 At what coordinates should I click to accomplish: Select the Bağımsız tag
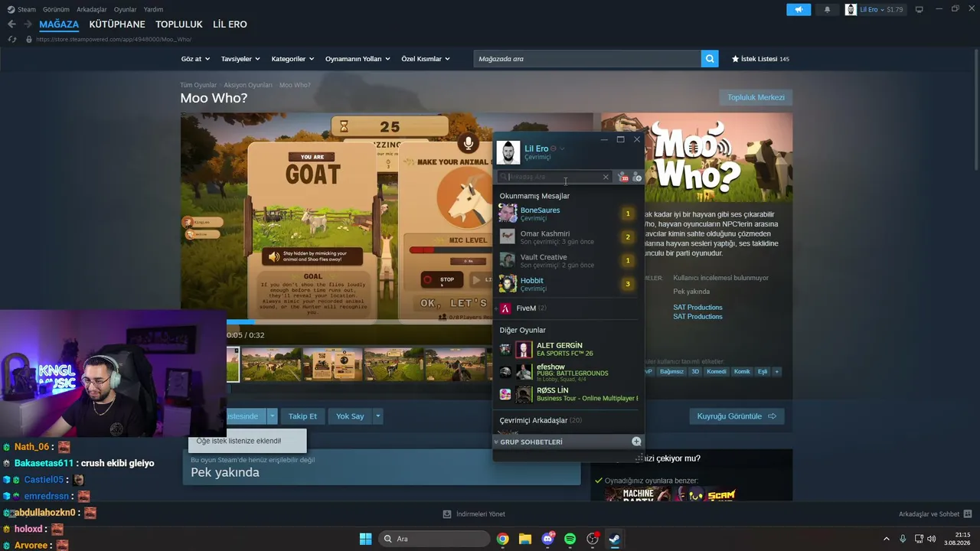tap(671, 372)
